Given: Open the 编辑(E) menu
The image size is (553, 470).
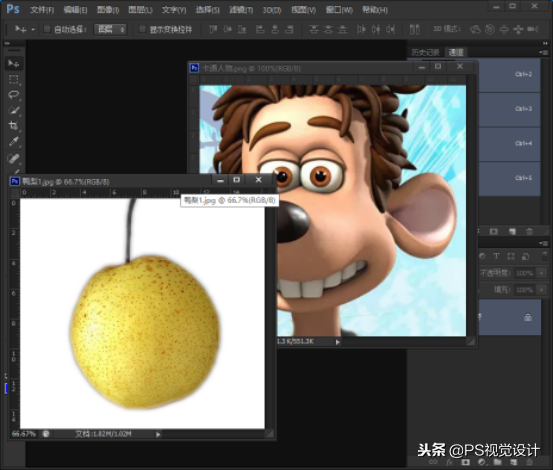Looking at the screenshot, I should coord(75,10).
